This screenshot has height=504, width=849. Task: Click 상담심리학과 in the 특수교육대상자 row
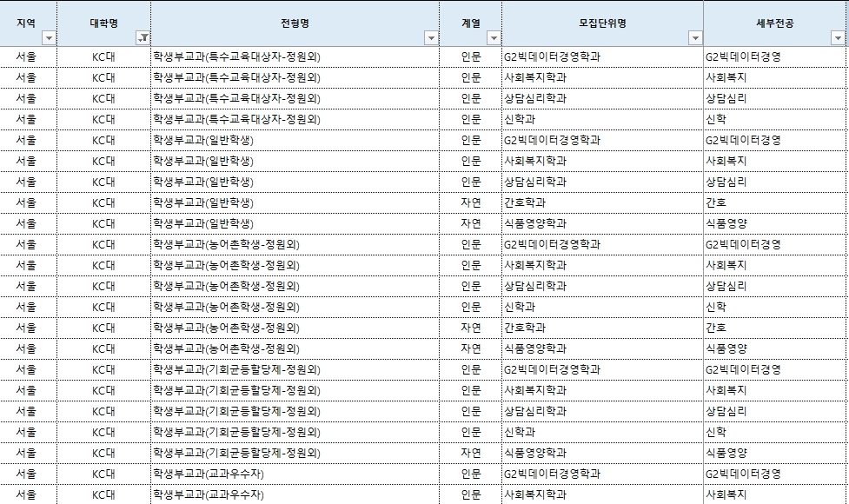pos(535,98)
